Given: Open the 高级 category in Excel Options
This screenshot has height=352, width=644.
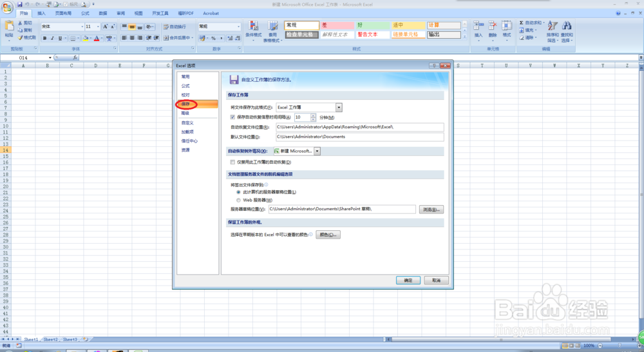Looking at the screenshot, I should click(x=185, y=113).
